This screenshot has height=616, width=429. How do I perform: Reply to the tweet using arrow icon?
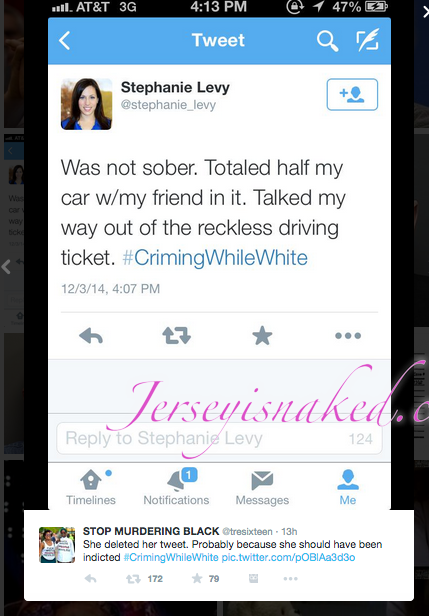coord(91,336)
